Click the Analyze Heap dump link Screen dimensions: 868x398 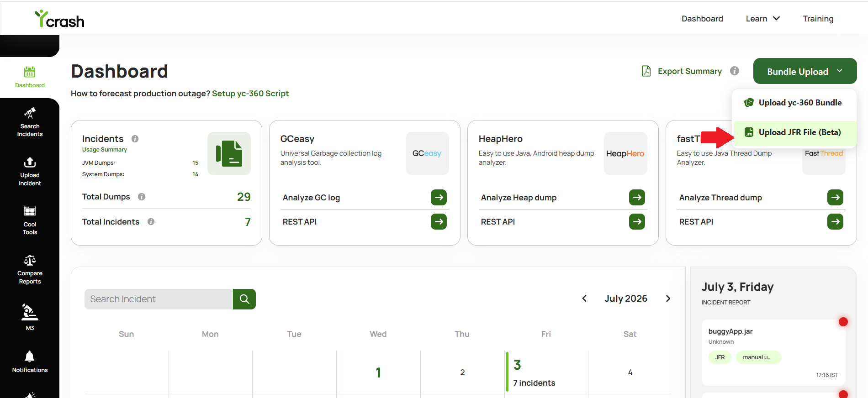pos(519,198)
